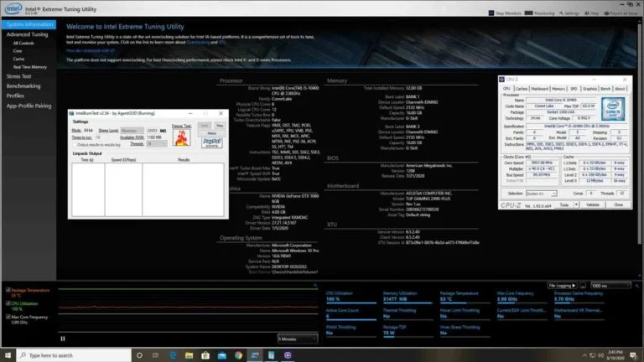This screenshot has height=362, width=644.
Task: Click the Memory Utilization monitor tile
Action: click(408, 297)
